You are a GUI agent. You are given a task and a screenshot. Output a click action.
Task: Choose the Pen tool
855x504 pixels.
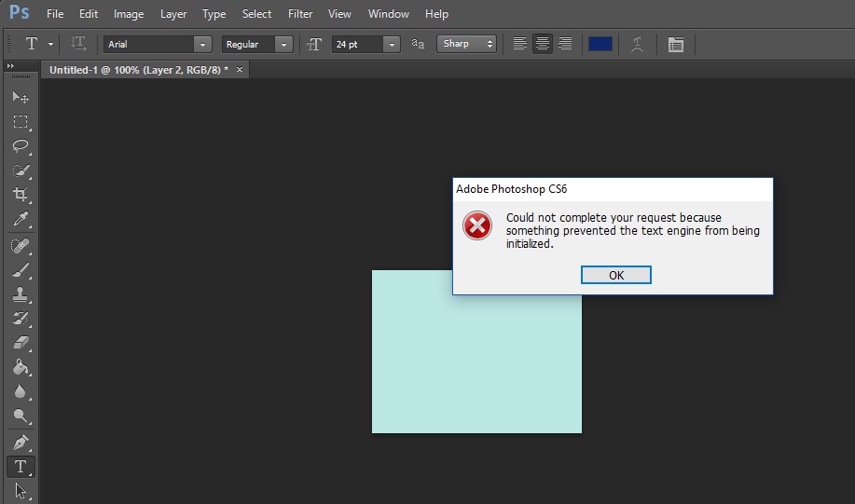[x=20, y=442]
